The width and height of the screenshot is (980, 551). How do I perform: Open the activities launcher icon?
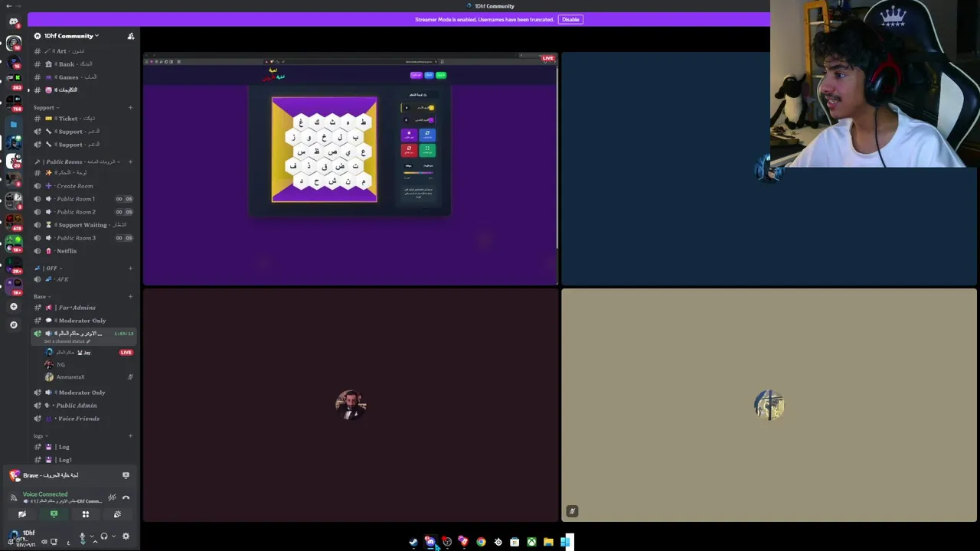pyautogui.click(x=86, y=514)
